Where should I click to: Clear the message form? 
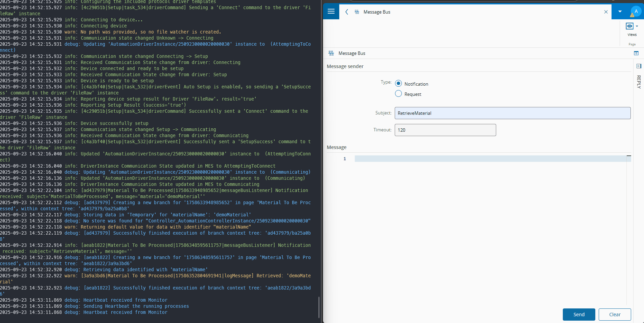615,315
